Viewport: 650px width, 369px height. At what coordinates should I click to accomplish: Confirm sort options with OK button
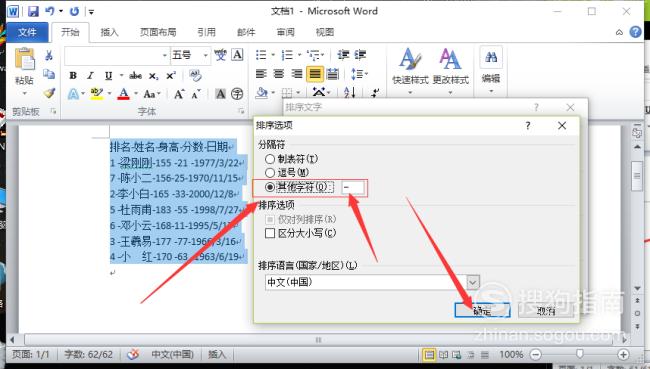[x=482, y=310]
